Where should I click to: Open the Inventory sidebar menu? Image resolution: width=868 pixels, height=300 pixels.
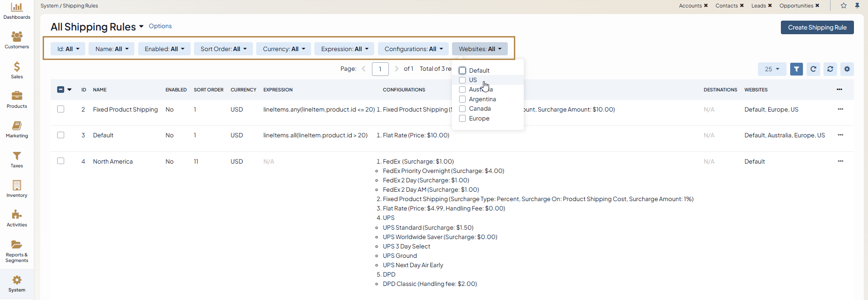(x=17, y=185)
